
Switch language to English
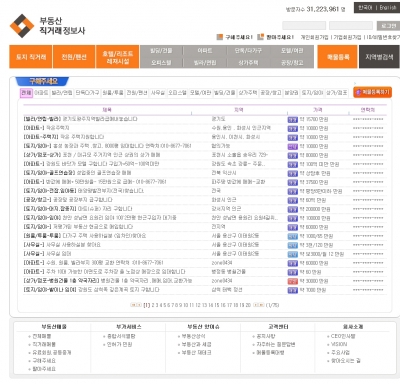pos(388,8)
